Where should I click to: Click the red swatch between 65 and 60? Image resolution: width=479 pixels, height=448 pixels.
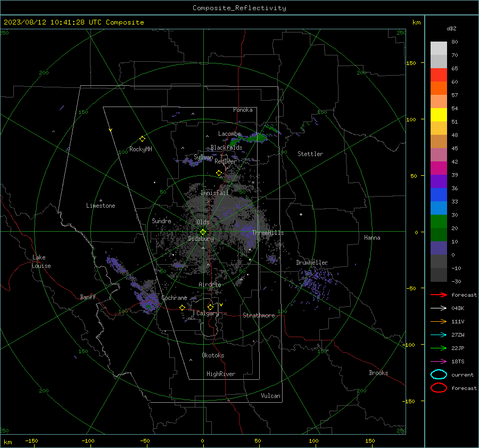tap(439, 75)
